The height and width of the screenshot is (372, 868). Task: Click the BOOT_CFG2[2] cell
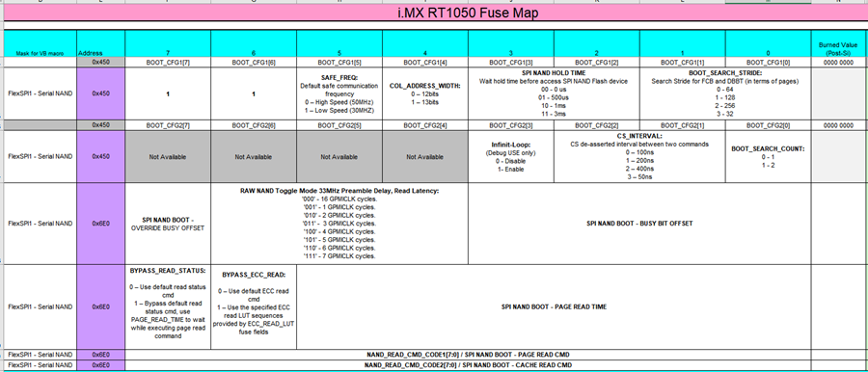click(x=597, y=125)
